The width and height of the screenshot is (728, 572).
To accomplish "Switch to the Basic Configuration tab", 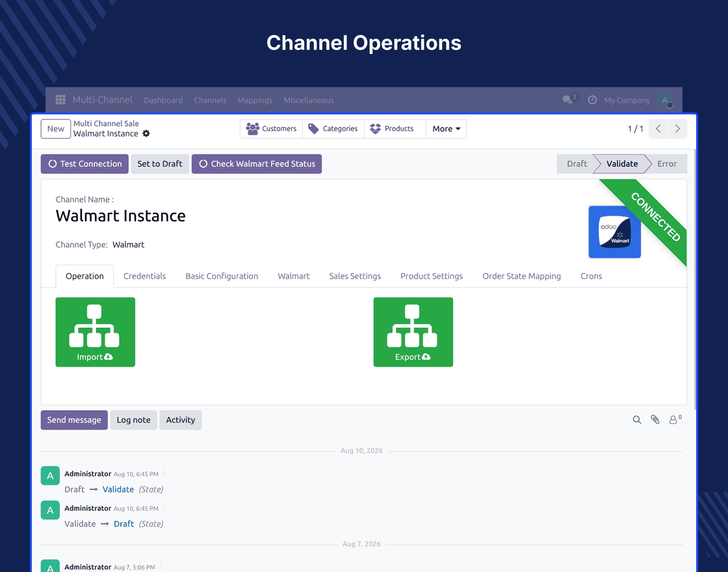I will [x=222, y=276].
